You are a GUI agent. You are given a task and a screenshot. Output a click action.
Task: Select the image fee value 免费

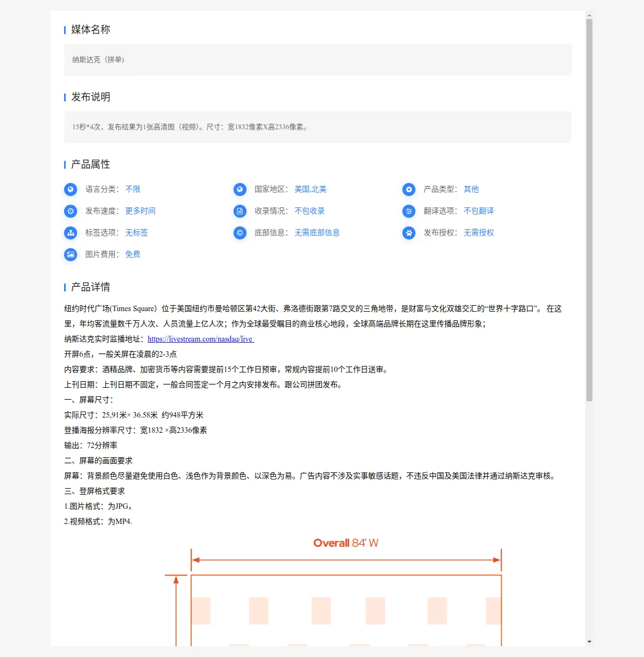tap(133, 254)
